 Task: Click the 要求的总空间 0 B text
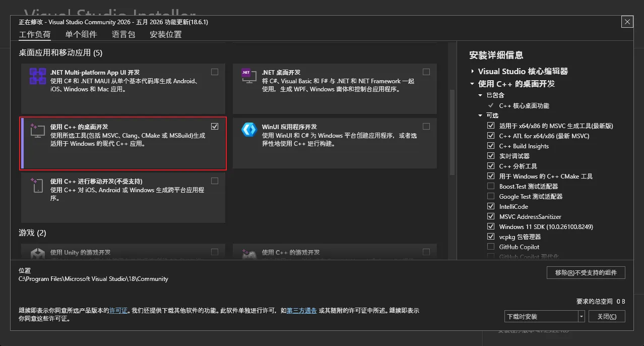pyautogui.click(x=601, y=301)
